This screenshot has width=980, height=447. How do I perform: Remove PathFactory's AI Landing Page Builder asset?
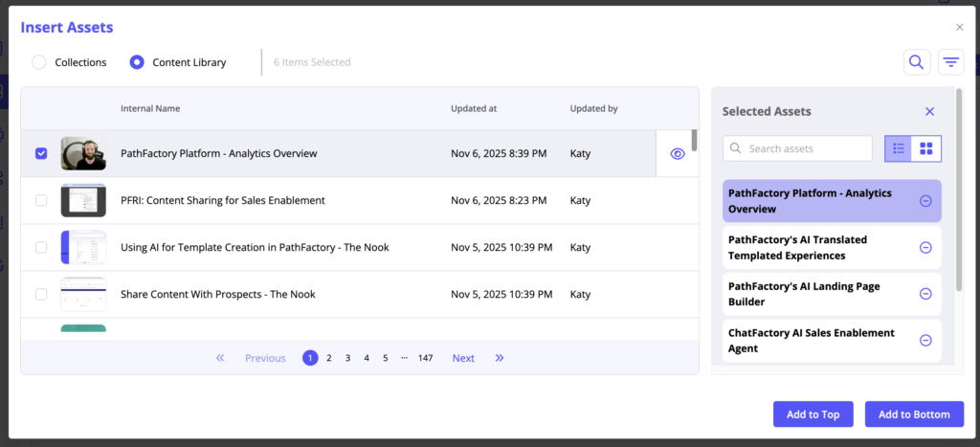(925, 294)
